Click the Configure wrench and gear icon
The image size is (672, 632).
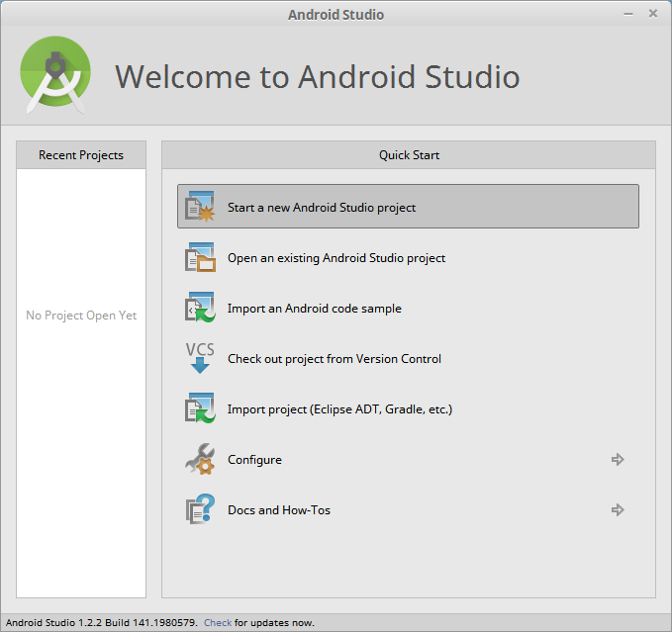coord(200,459)
